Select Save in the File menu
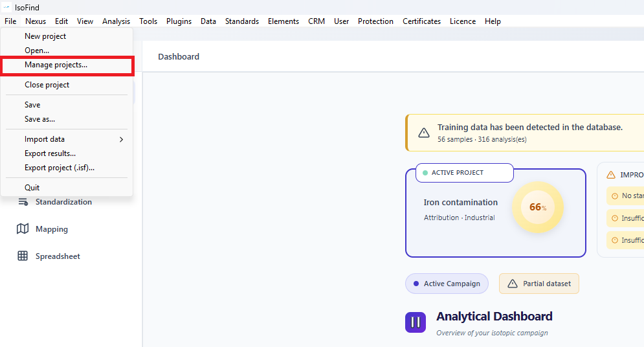 [67, 105]
